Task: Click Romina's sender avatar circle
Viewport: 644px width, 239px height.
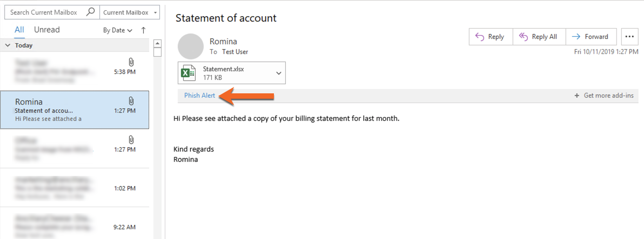Action: pos(191,46)
